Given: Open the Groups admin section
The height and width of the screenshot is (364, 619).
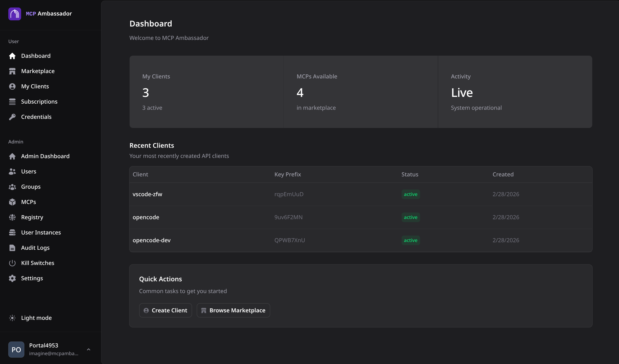Looking at the screenshot, I should (x=31, y=187).
